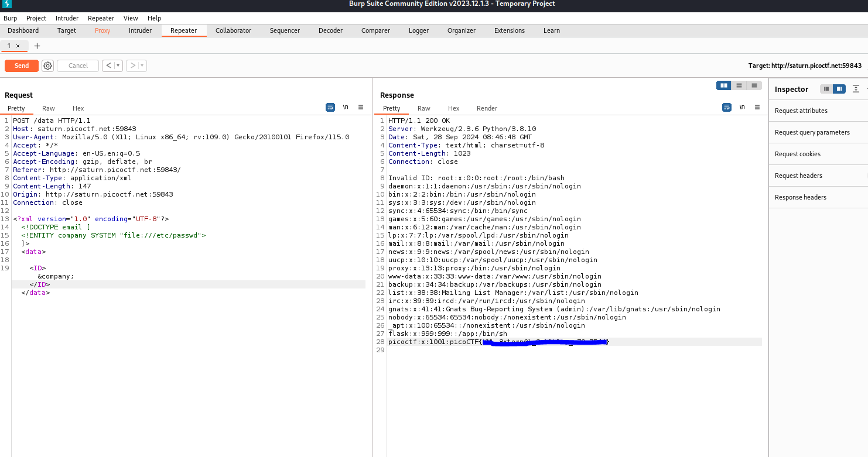The height and width of the screenshot is (457, 868).
Task: Expand Request cookies in Inspector
Action: pos(818,154)
